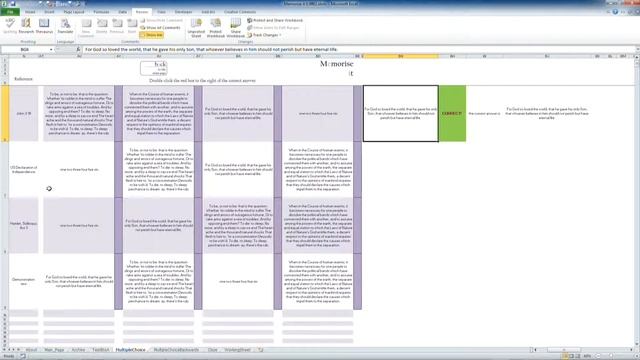Click the macro record icon in status bar
The height and width of the screenshot is (360, 640).
[x=23, y=356]
